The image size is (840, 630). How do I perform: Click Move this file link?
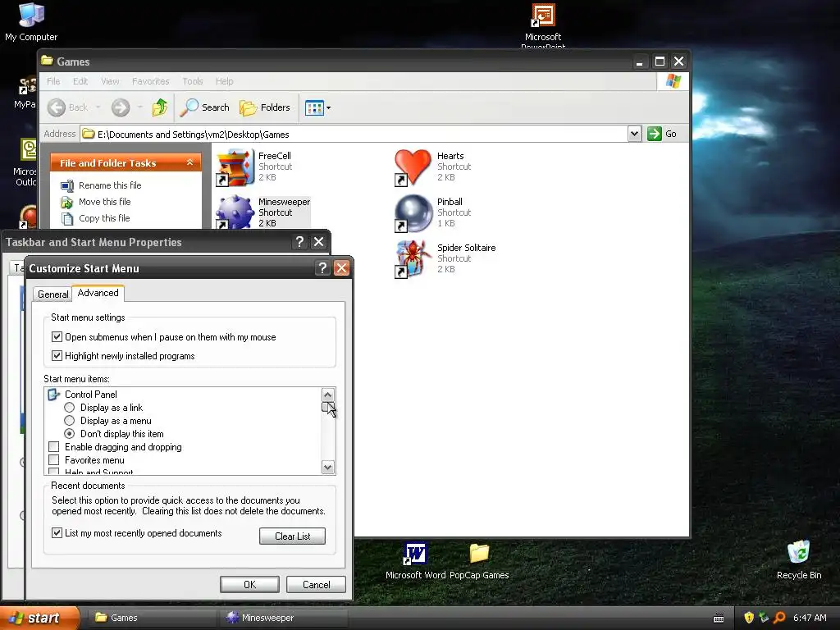[x=104, y=202]
